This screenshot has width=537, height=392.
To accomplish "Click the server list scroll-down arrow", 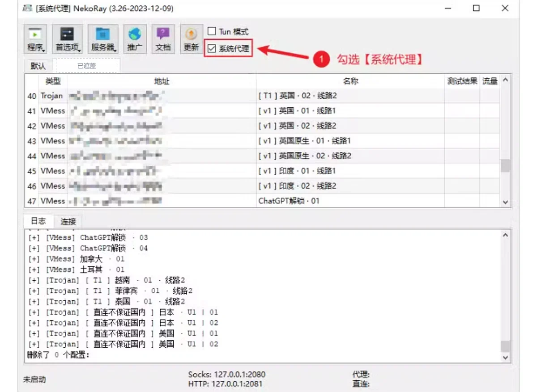I will coord(506,202).
